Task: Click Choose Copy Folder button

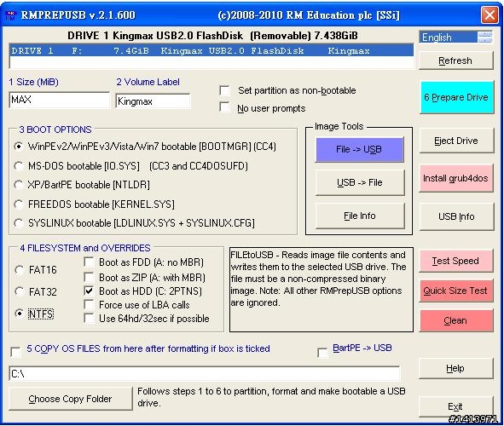Action: tap(71, 399)
